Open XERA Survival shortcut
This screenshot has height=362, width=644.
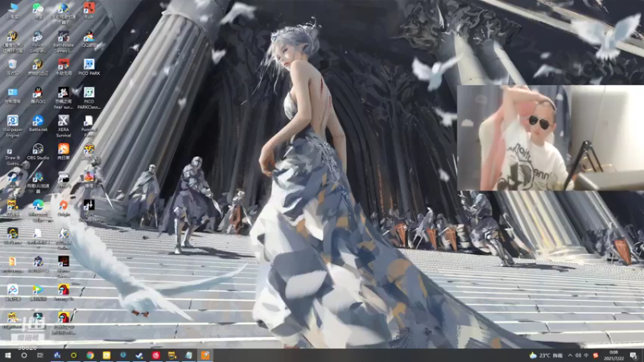64,125
